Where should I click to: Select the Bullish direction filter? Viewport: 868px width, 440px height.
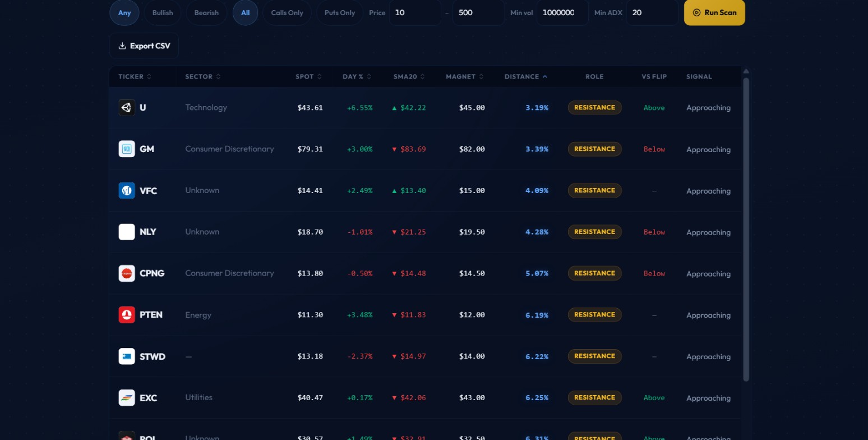(163, 12)
